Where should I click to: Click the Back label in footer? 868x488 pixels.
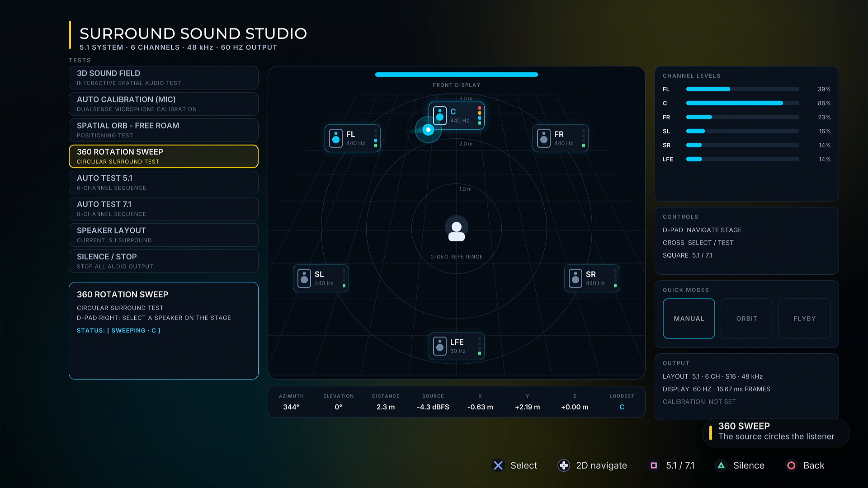[x=814, y=465]
